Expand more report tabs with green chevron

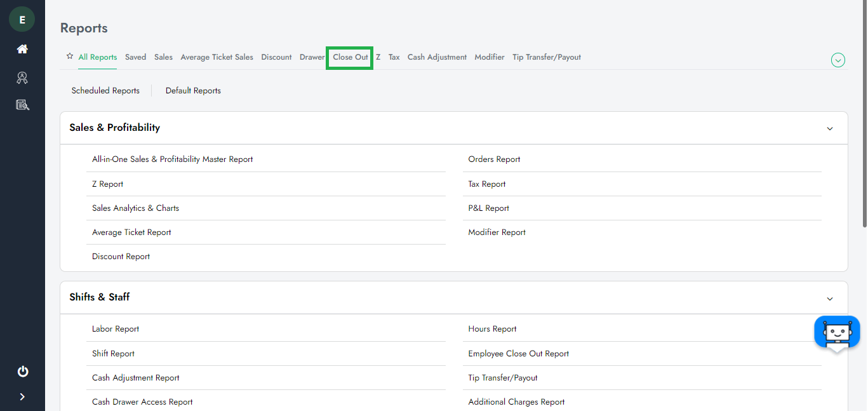838,60
